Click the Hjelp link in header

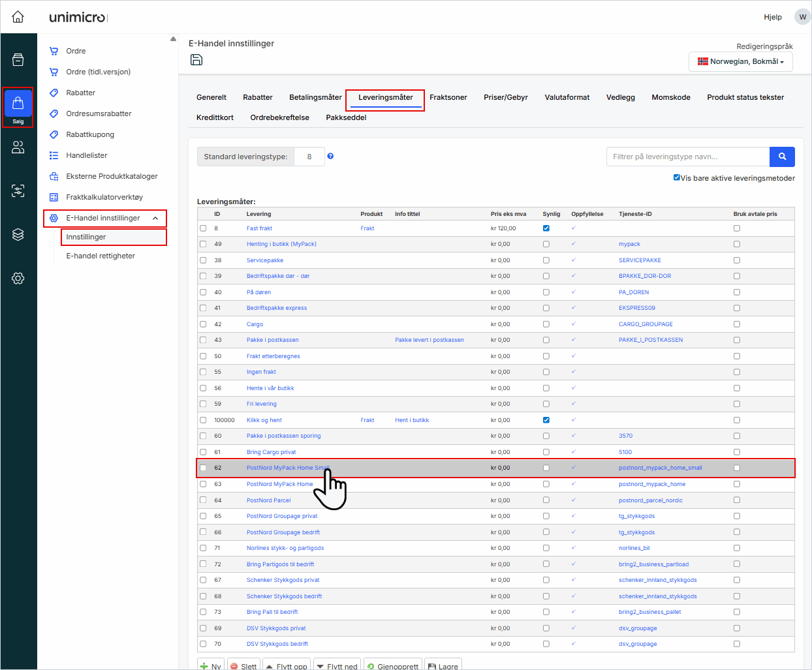click(772, 17)
